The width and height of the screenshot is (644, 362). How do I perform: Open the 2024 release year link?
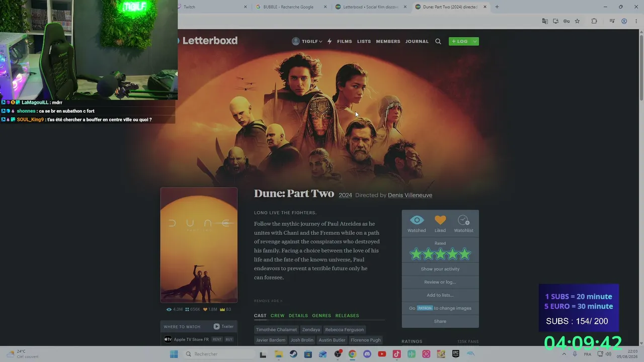(x=345, y=195)
